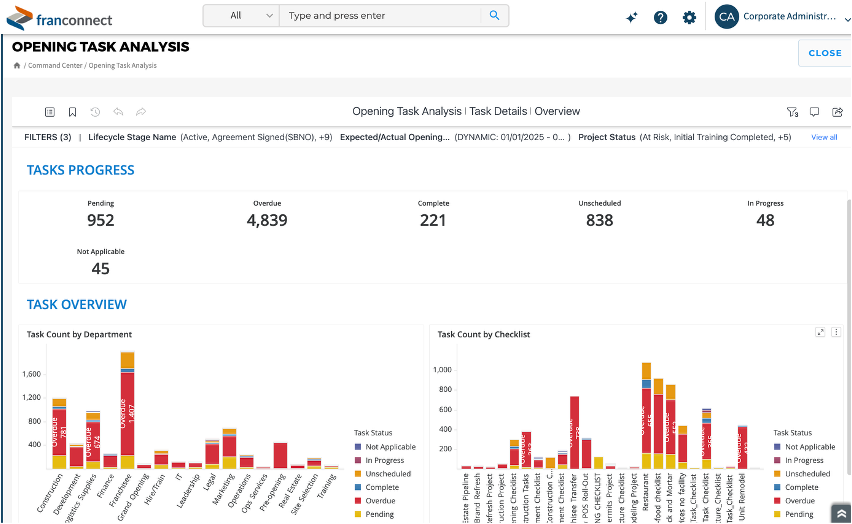Click the bookmark icon in dashboard toolbar
Viewport: 852px width, 524px height.
72,112
